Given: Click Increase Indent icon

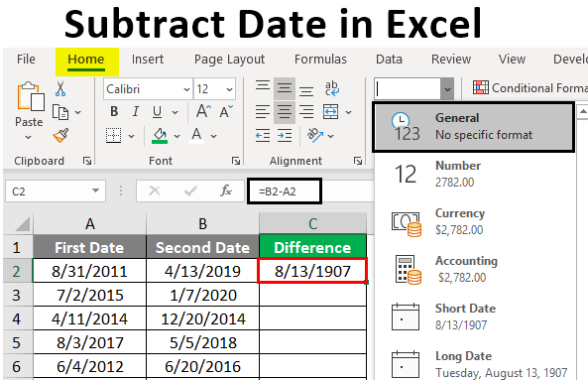Looking at the screenshot, I should pos(285,135).
